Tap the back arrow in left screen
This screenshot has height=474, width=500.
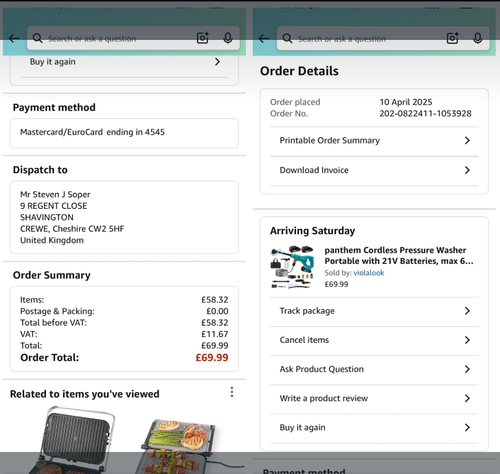14,39
